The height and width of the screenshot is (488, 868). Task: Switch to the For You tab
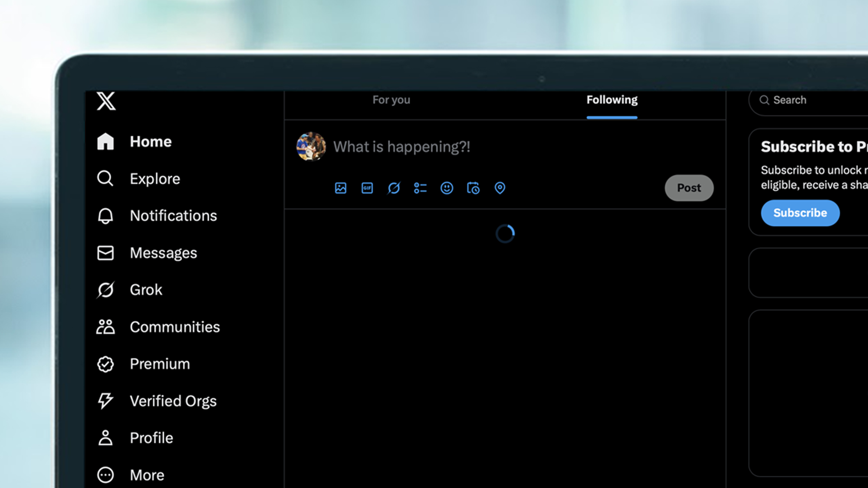(391, 99)
